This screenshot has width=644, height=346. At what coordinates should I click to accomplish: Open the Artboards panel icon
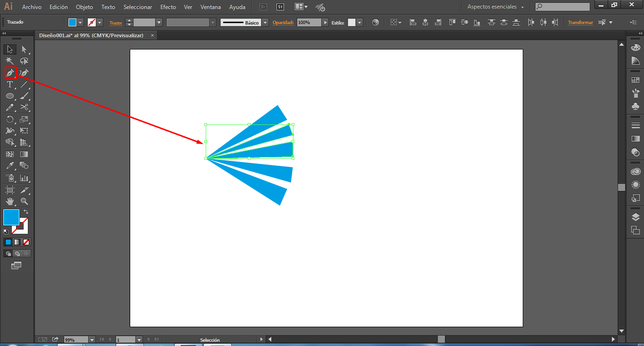(x=636, y=230)
